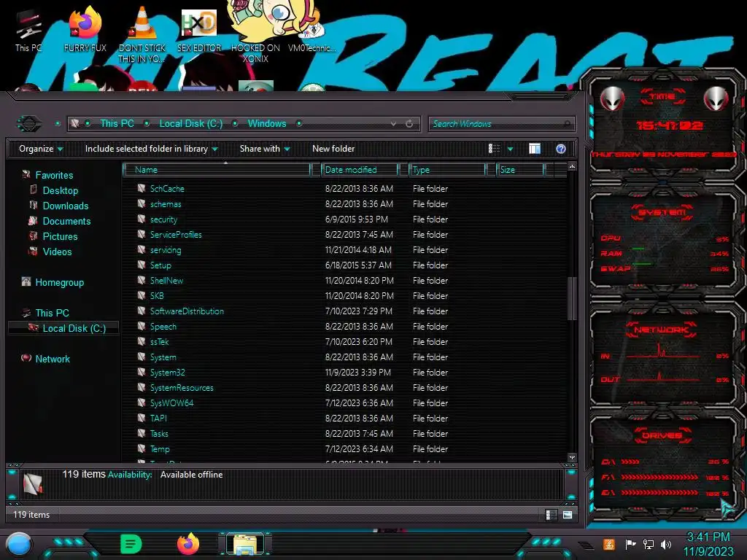Open the green notes app on taskbar
The image size is (747, 560).
pyautogui.click(x=131, y=544)
